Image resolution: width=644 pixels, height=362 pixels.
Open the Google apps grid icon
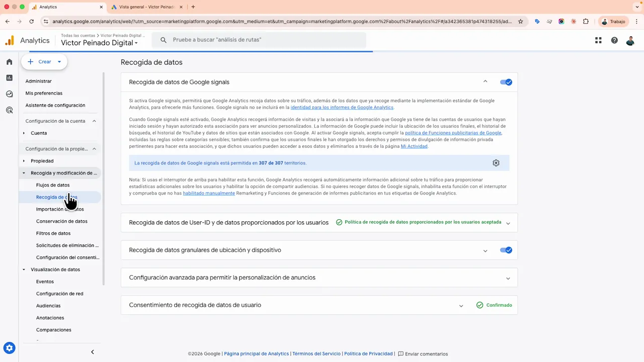(x=598, y=40)
